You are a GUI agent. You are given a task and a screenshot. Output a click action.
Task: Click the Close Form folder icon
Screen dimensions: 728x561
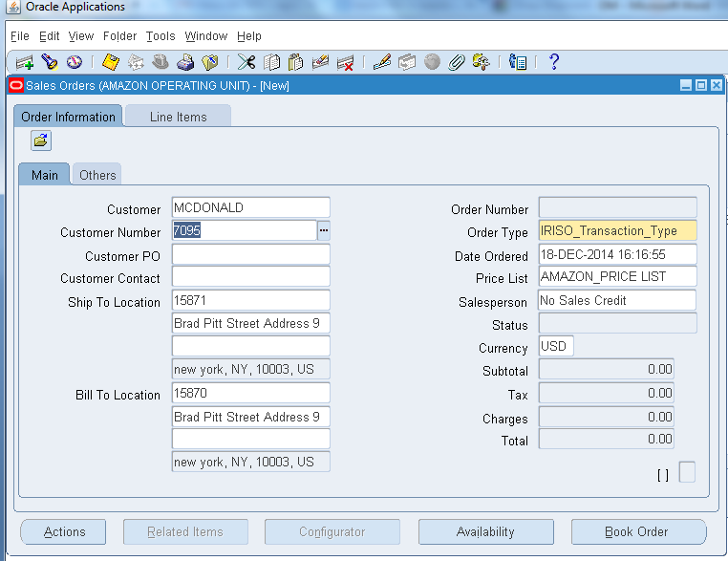pos(210,62)
